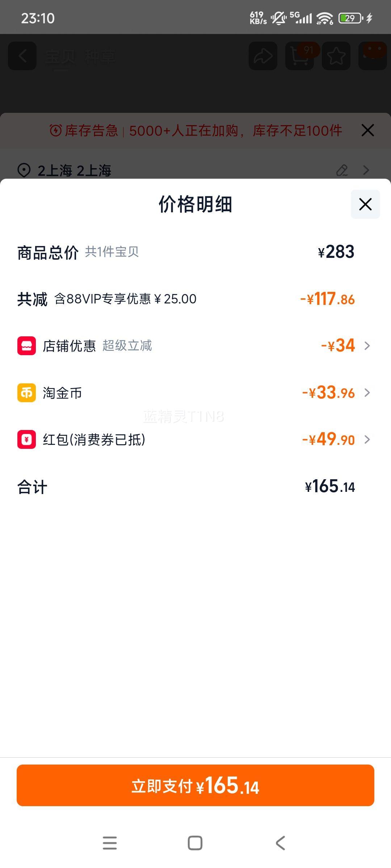
Task: Expand 淘金币 deduction details chevron
Action: [x=367, y=393]
